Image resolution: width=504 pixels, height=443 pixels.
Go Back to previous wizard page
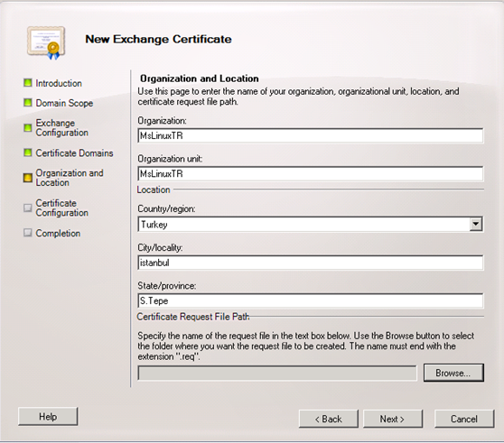tap(329, 419)
